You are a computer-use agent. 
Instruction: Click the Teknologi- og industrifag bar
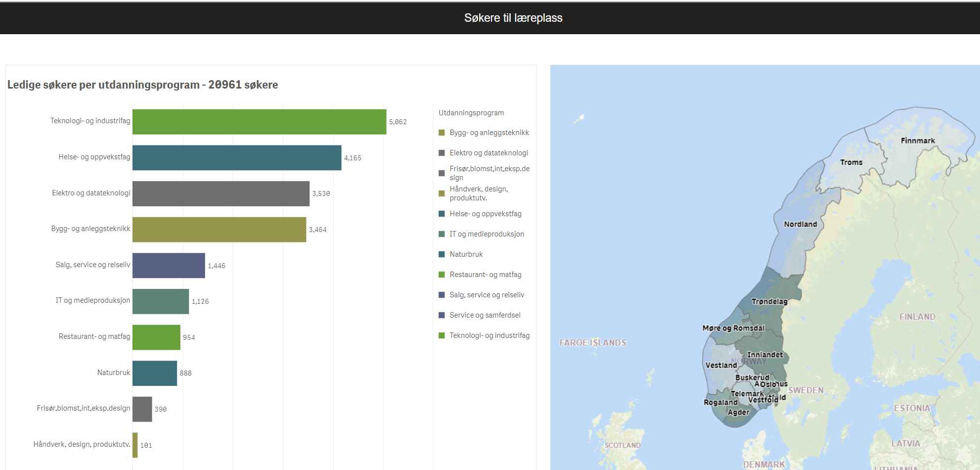[259, 122]
